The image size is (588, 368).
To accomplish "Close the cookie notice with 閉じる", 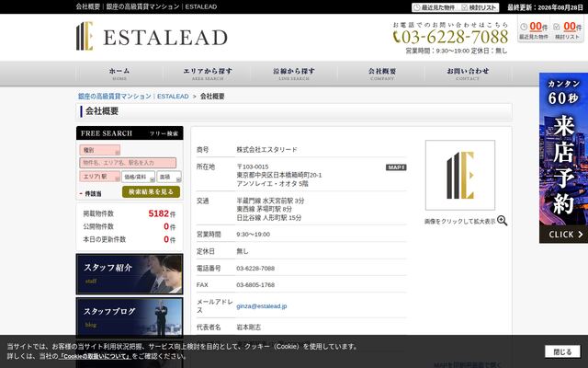I will (x=562, y=351).
